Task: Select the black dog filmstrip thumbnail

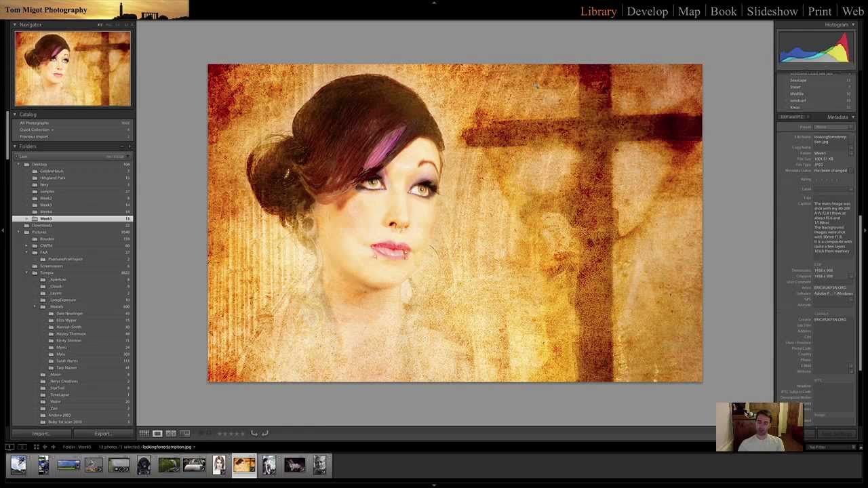Action: [144, 465]
